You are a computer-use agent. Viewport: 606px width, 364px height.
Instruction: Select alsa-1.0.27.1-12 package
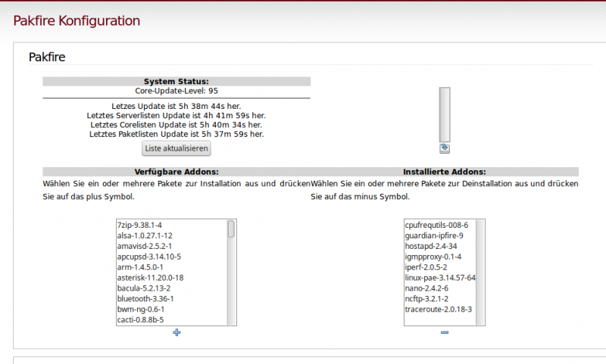point(172,235)
